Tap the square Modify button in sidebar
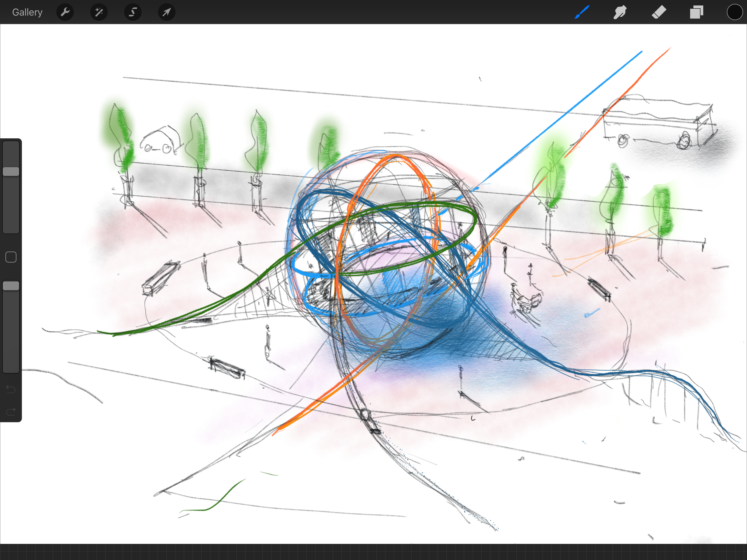Screen dimensions: 747x560 pyautogui.click(x=11, y=257)
